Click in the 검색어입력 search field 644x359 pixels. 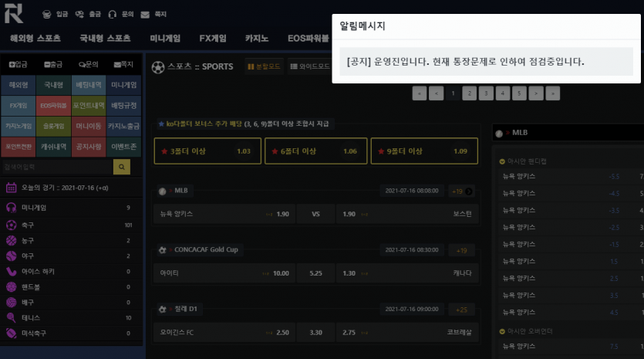click(57, 167)
